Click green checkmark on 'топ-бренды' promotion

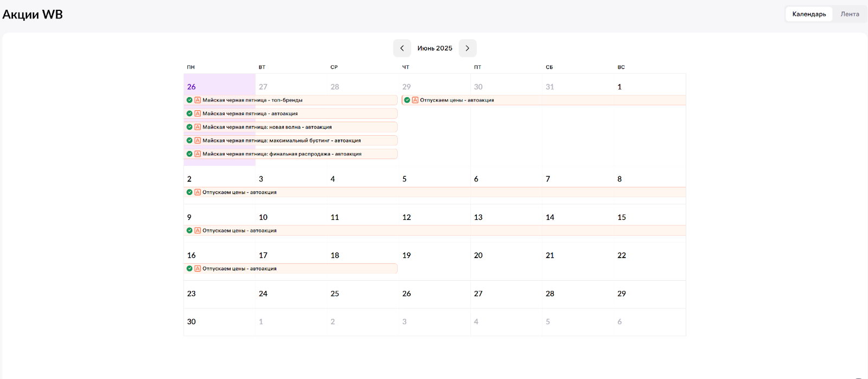pyautogui.click(x=189, y=100)
